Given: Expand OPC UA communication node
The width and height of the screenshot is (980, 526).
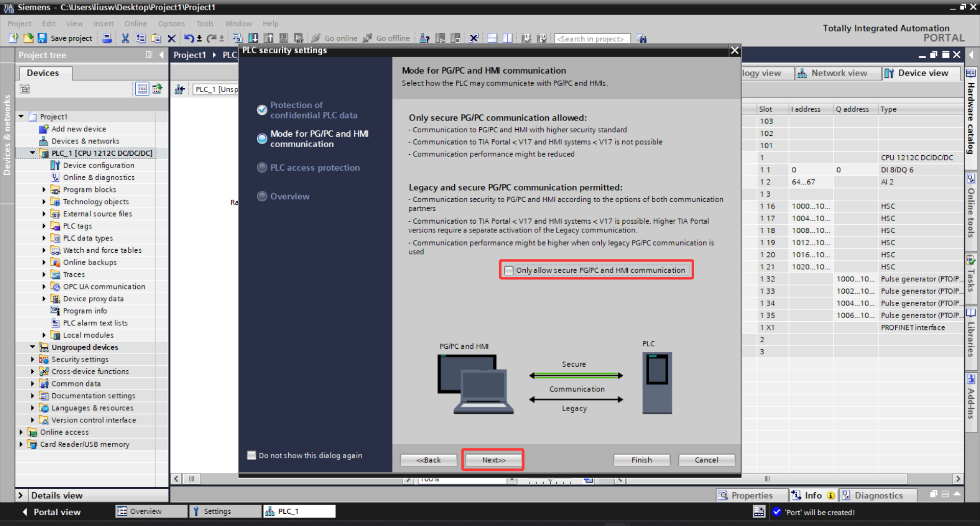Looking at the screenshot, I should pos(44,286).
